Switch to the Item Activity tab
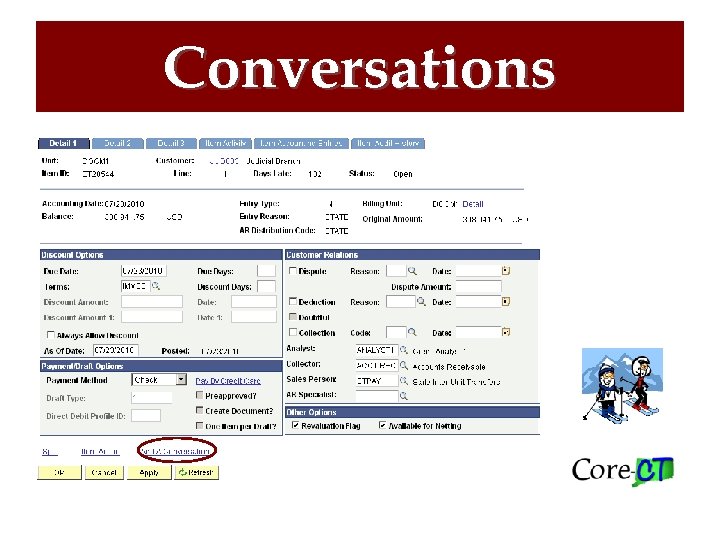Viewport: 720px width, 540px height. point(225,143)
